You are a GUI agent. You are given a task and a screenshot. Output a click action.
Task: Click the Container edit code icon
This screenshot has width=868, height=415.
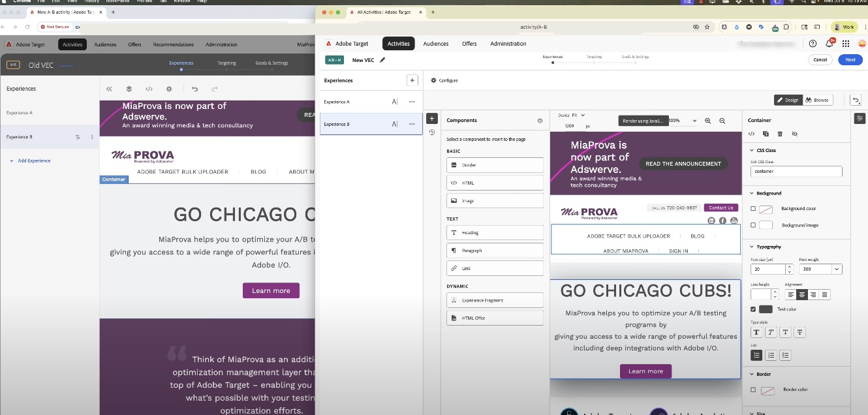[751, 134]
